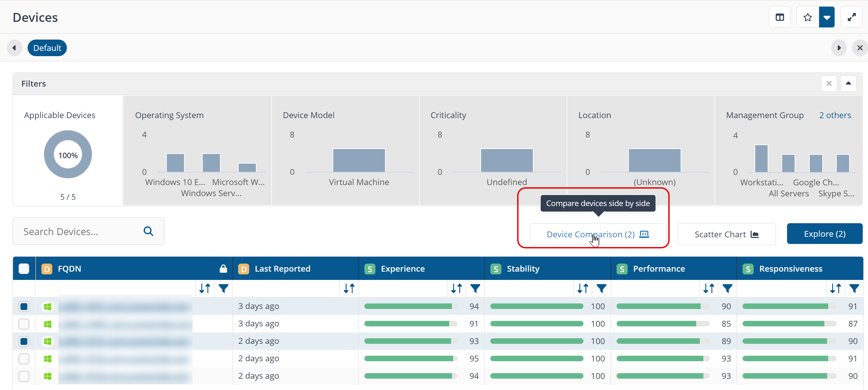Open filter for Responsiveness column
The height and width of the screenshot is (390, 868).
click(854, 288)
